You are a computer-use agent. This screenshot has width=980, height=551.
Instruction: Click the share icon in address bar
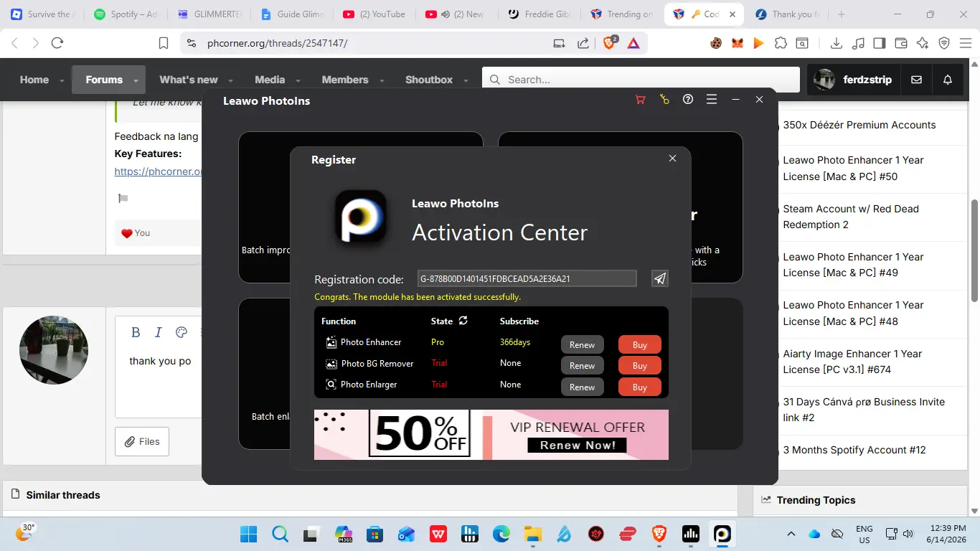pyautogui.click(x=583, y=43)
